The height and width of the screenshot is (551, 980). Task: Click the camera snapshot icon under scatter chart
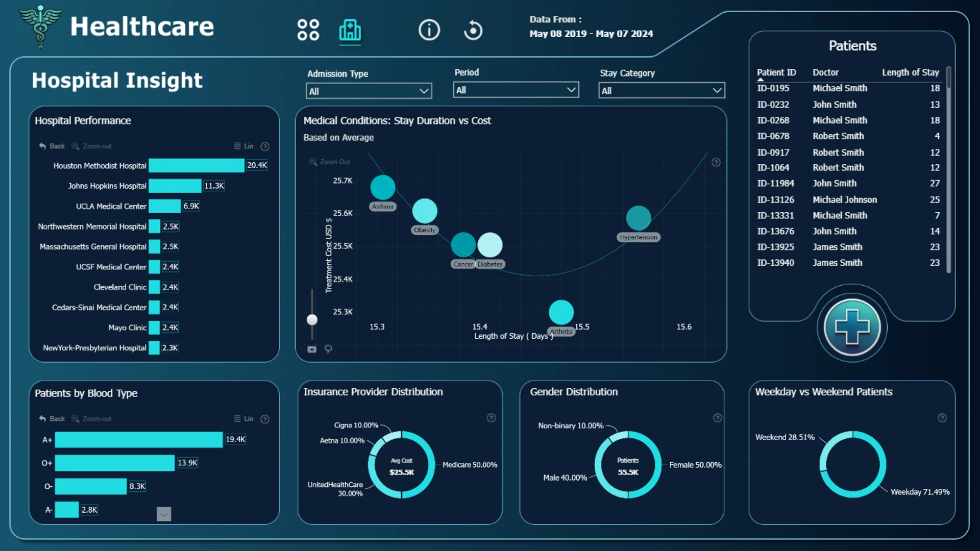(312, 349)
